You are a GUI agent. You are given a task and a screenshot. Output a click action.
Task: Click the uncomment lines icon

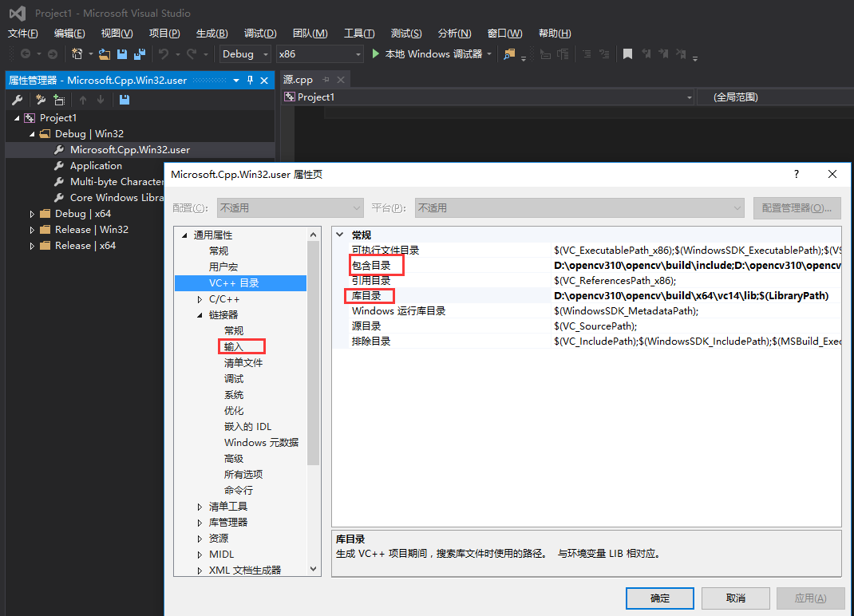tap(604, 54)
